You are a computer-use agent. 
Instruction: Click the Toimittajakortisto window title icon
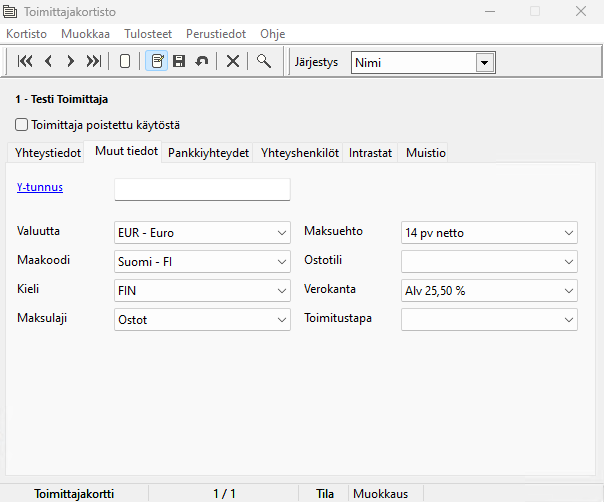coord(10,12)
